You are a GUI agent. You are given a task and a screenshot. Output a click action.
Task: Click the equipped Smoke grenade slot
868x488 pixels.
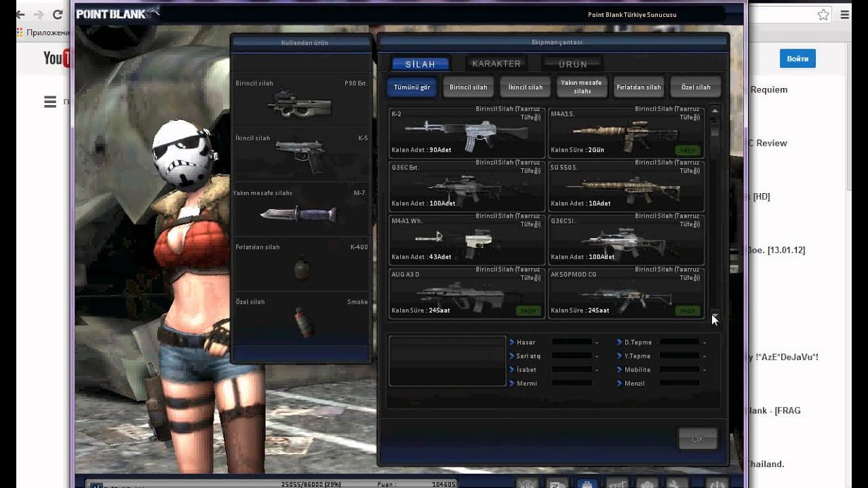point(301,319)
